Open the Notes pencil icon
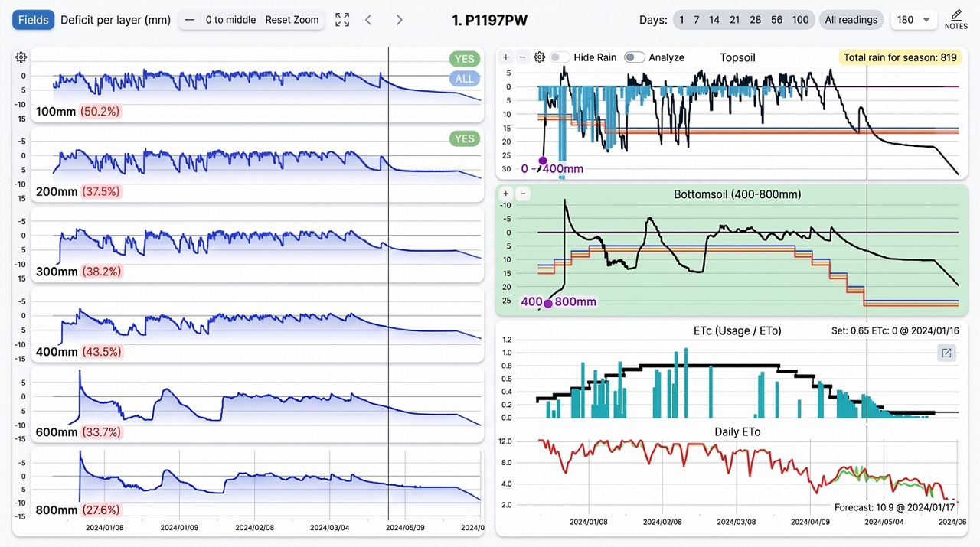980x547 pixels. pyautogui.click(x=955, y=19)
